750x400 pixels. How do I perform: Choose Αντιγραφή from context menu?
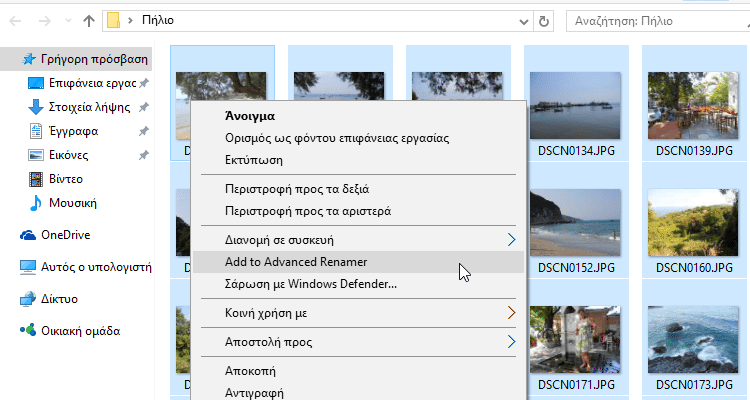[x=358, y=392]
